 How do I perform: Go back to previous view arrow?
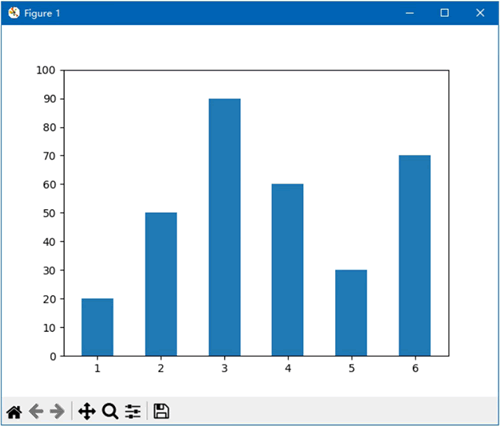[36, 411]
